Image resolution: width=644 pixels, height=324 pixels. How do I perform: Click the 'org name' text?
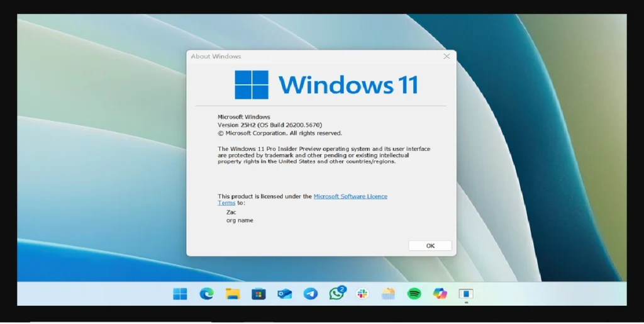tap(240, 221)
